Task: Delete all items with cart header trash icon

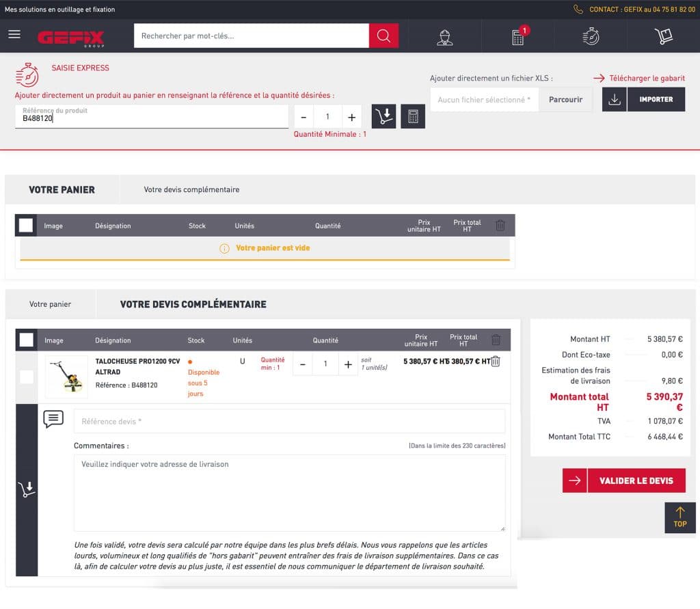Action: (500, 226)
